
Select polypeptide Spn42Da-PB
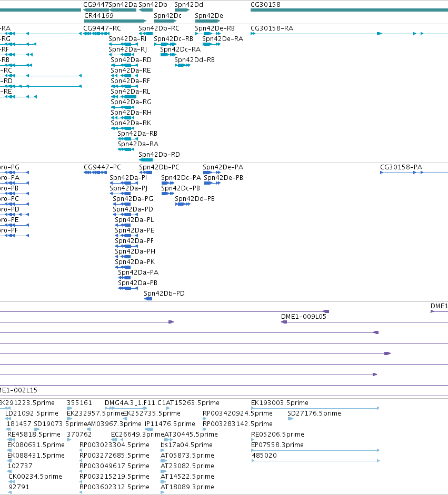128,288
